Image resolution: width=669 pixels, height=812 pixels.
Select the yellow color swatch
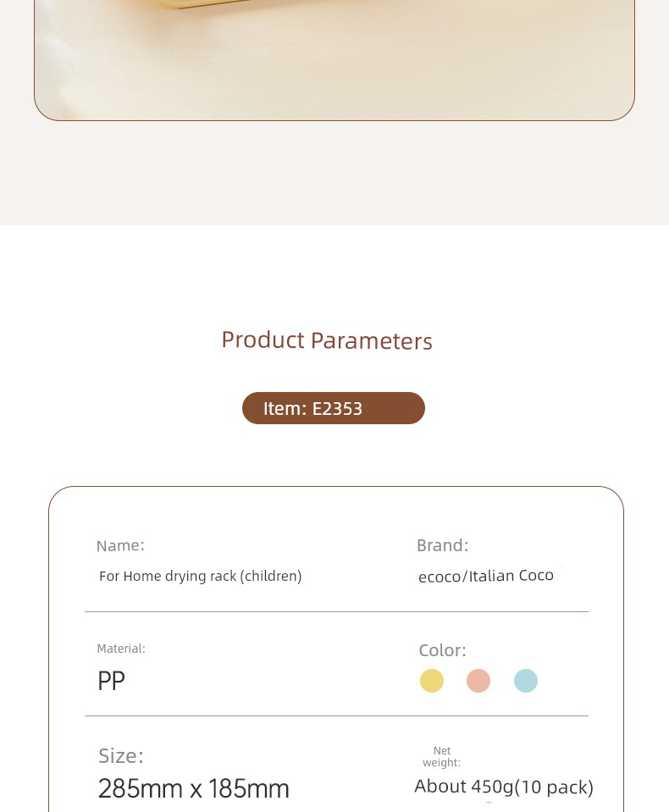tap(431, 681)
